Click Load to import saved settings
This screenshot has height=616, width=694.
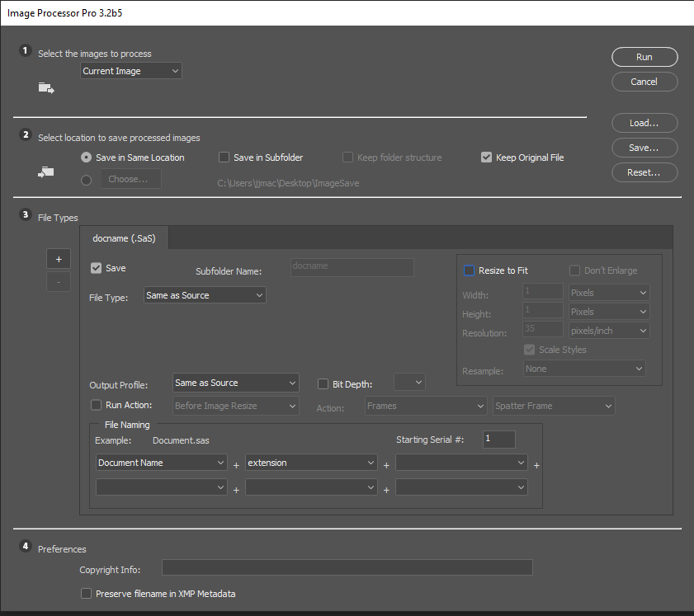point(644,122)
